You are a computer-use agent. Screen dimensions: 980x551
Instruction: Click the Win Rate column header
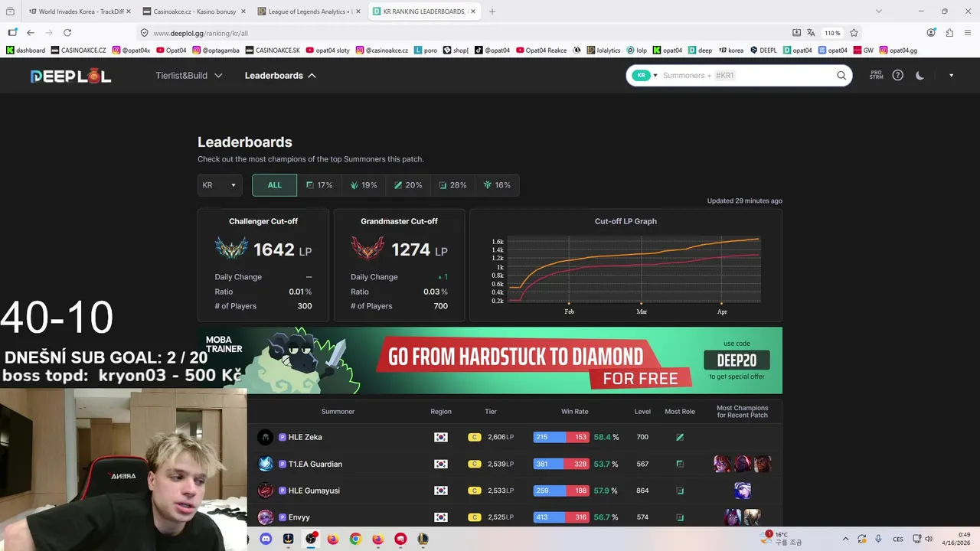(x=575, y=412)
